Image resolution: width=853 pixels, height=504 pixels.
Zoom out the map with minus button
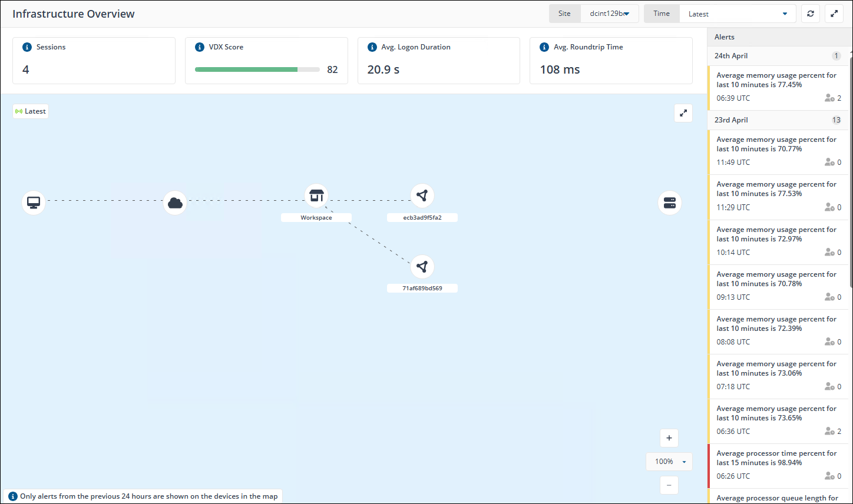coord(669,485)
